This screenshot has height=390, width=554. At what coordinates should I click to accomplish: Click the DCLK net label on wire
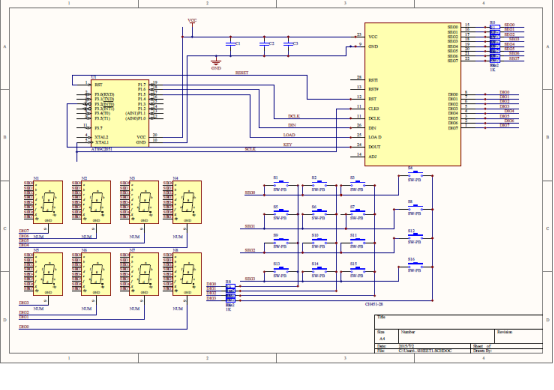(294, 116)
